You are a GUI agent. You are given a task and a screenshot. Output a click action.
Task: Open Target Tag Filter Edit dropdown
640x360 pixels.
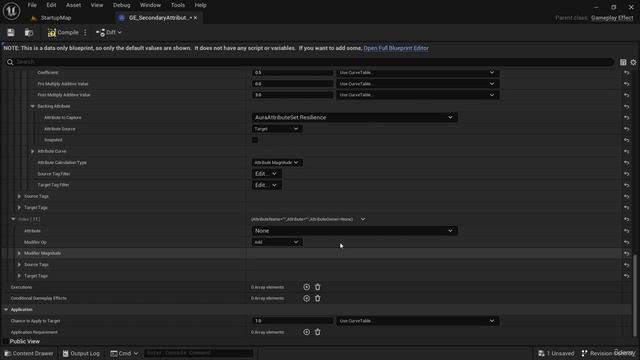[x=266, y=185]
